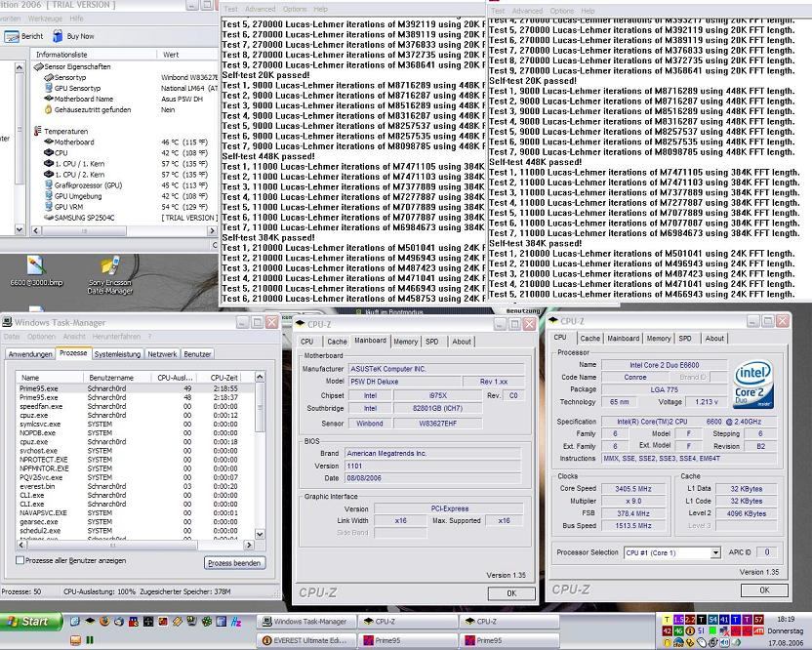
Task: Open Advanced menu in left Prime95 window
Action: [x=260, y=9]
